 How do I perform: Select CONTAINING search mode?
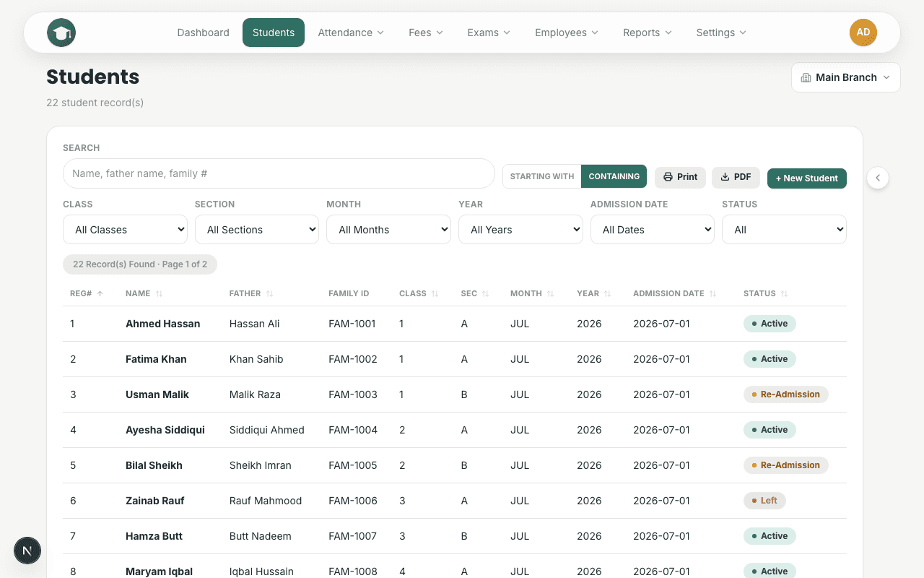point(614,176)
